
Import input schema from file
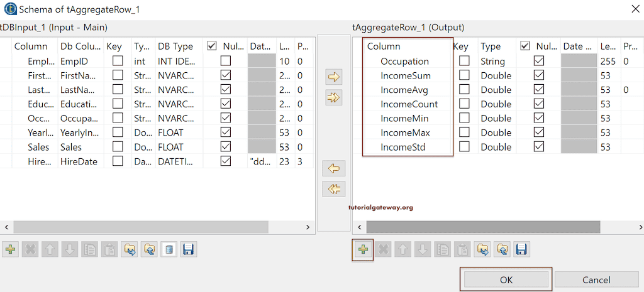coord(130,249)
